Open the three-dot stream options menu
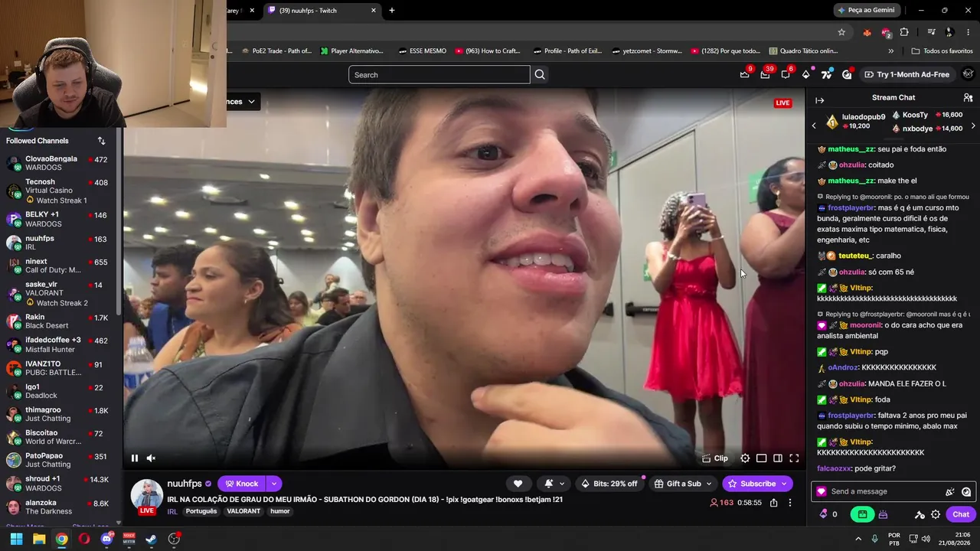 (x=790, y=503)
